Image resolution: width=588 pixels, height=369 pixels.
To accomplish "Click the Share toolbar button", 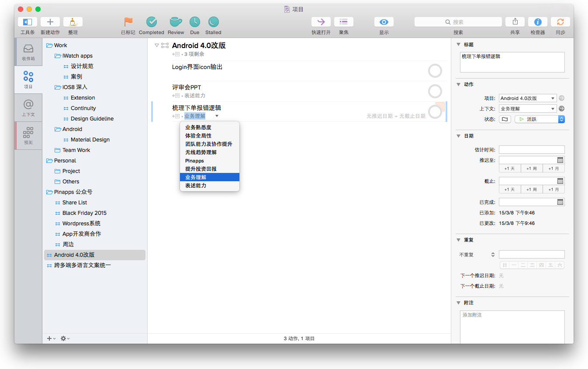I will 515,22.
